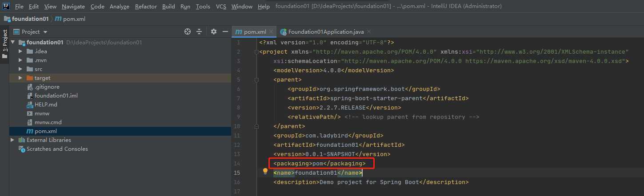
Task: Click the packaging pom line in editor
Action: coord(319,164)
